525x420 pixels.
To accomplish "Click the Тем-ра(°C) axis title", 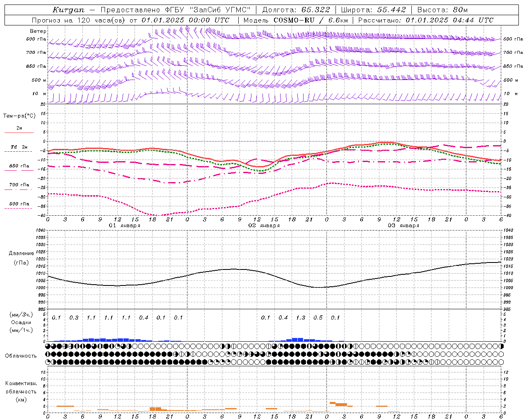I will coord(19,116).
